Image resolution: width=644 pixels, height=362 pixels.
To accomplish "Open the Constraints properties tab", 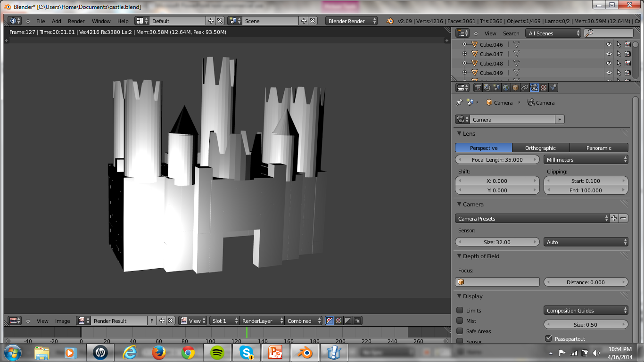I will [x=525, y=88].
